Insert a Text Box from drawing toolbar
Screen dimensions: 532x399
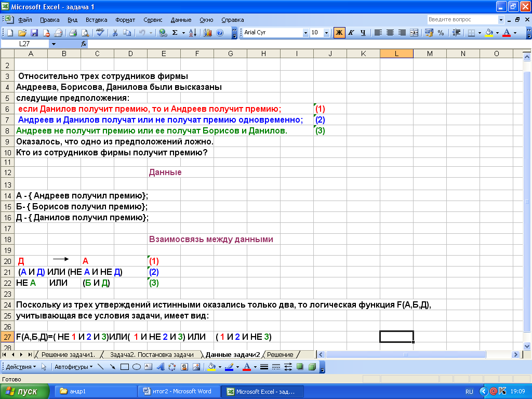pos(148,367)
